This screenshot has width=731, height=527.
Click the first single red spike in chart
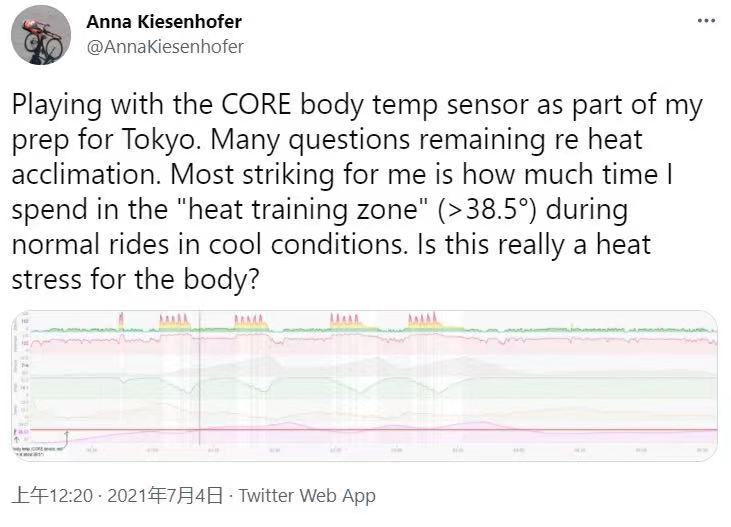[x=121, y=320]
